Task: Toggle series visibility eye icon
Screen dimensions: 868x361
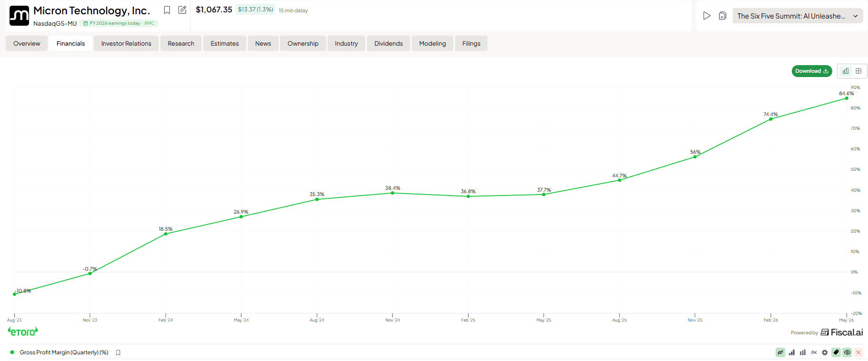Action: pos(847,352)
